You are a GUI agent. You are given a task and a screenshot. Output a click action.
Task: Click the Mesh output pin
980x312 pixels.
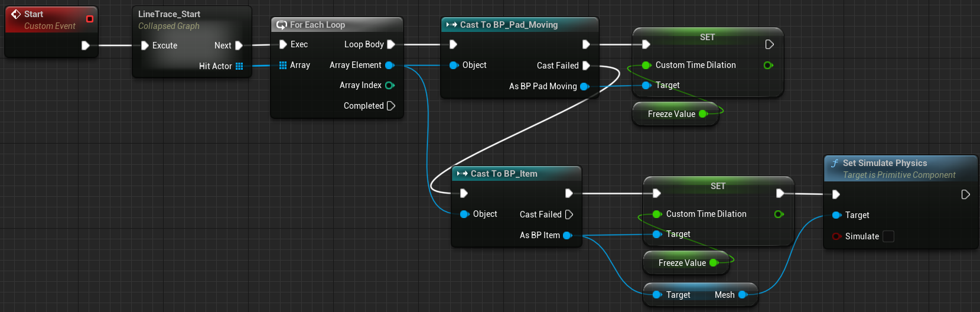(743, 295)
